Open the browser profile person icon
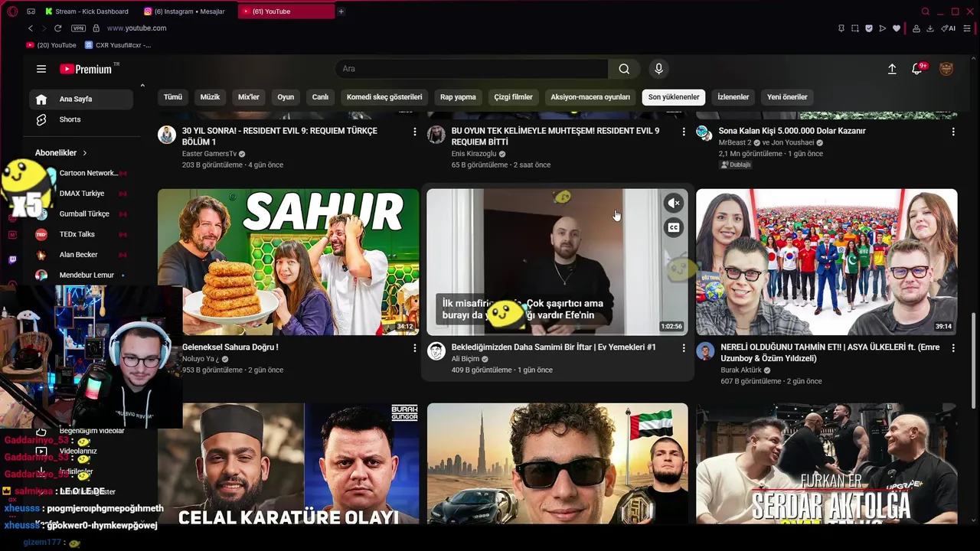The height and width of the screenshot is (551, 980). tap(916, 28)
